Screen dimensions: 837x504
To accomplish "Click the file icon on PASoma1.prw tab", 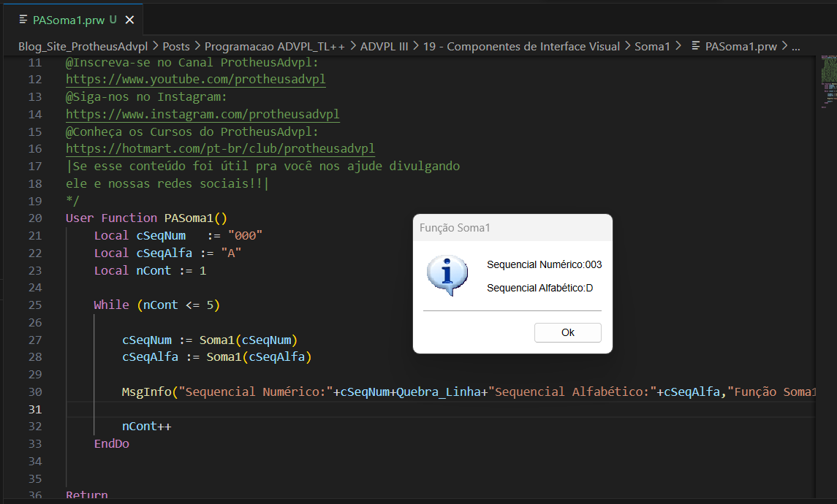I will (x=23, y=20).
